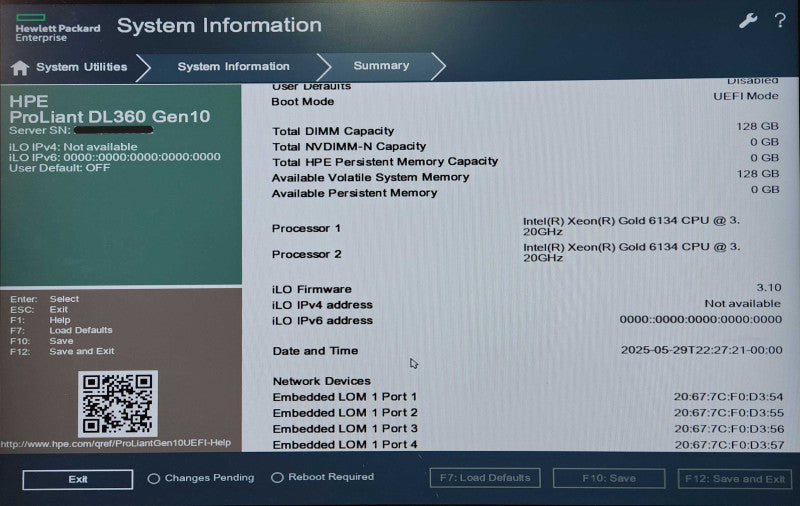
Task: Go to the System Utilities home icon
Action: pyautogui.click(x=20, y=68)
